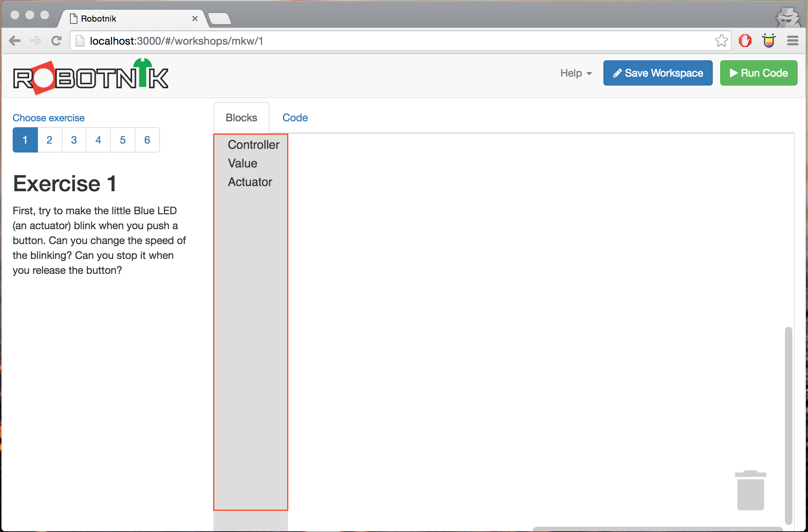Open the red hand adblock extension
Screen dimensions: 808x532
click(745, 41)
